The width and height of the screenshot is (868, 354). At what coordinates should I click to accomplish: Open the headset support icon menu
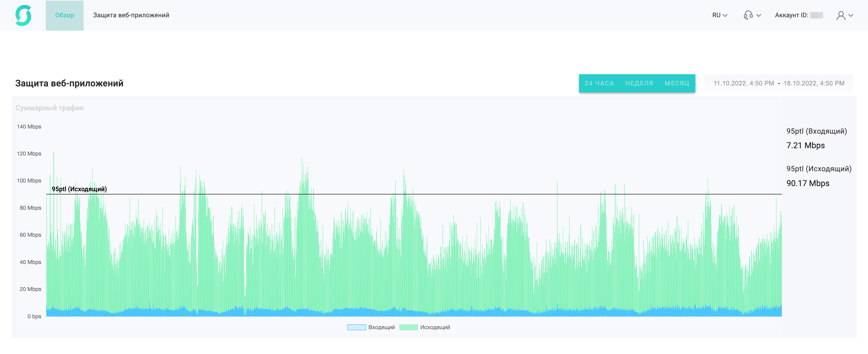point(748,15)
